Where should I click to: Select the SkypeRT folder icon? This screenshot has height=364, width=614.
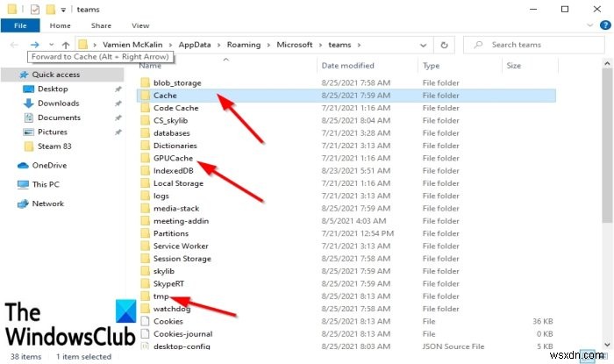[x=146, y=284]
